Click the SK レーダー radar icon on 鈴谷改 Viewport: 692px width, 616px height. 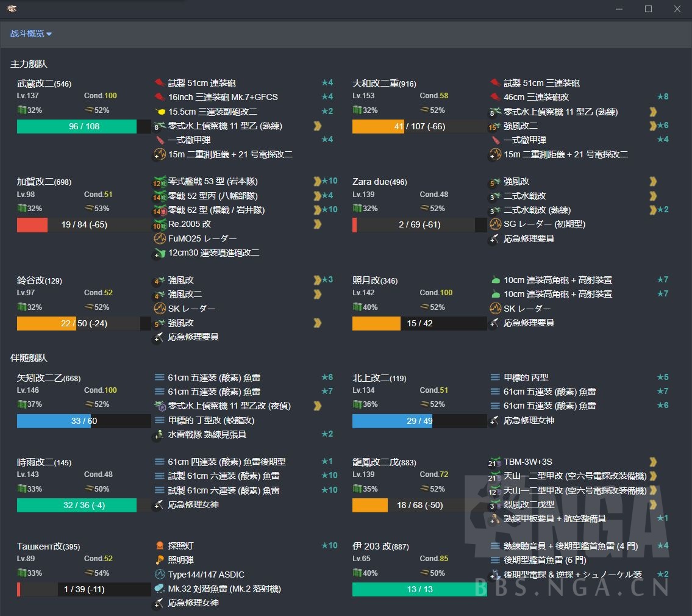[159, 309]
